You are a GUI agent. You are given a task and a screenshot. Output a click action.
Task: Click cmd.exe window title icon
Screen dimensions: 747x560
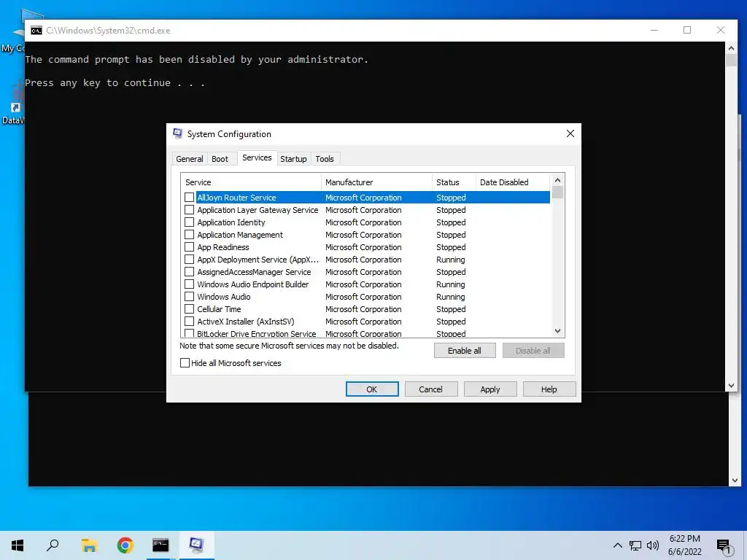coord(36,31)
